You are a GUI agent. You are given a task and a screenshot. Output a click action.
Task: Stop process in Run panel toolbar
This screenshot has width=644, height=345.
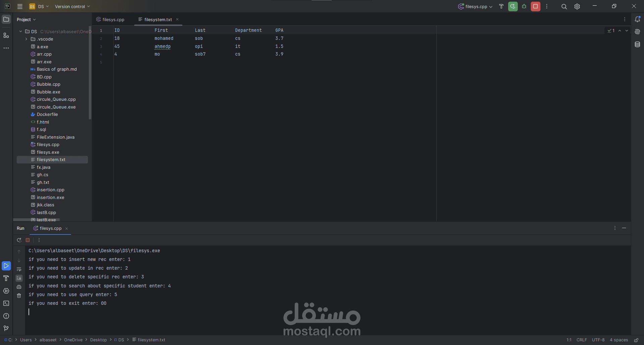(28, 240)
